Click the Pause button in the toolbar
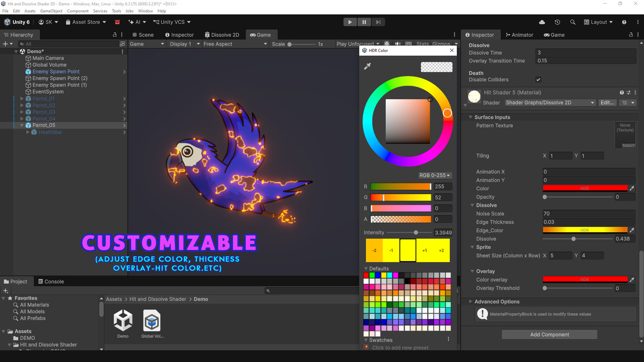 tap(364, 22)
